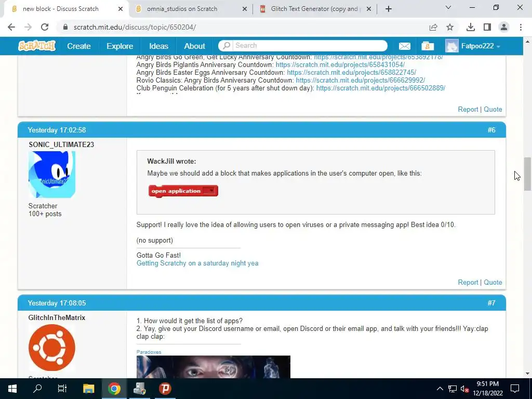Bookmark this page with the star icon

click(x=450, y=27)
